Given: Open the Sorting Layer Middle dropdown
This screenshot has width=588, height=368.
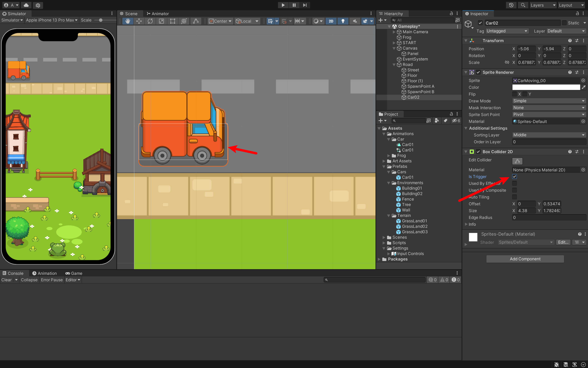Looking at the screenshot, I should 549,135.
